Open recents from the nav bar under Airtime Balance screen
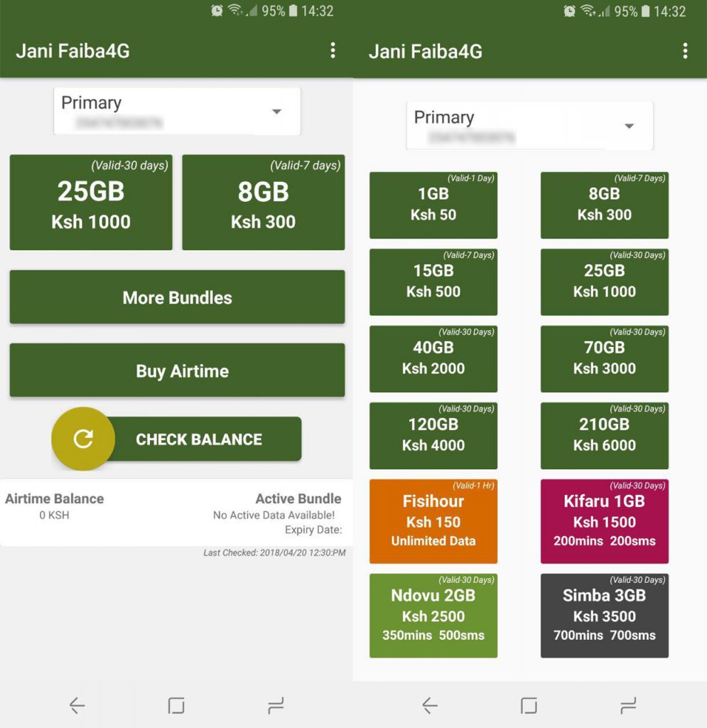 [276, 705]
